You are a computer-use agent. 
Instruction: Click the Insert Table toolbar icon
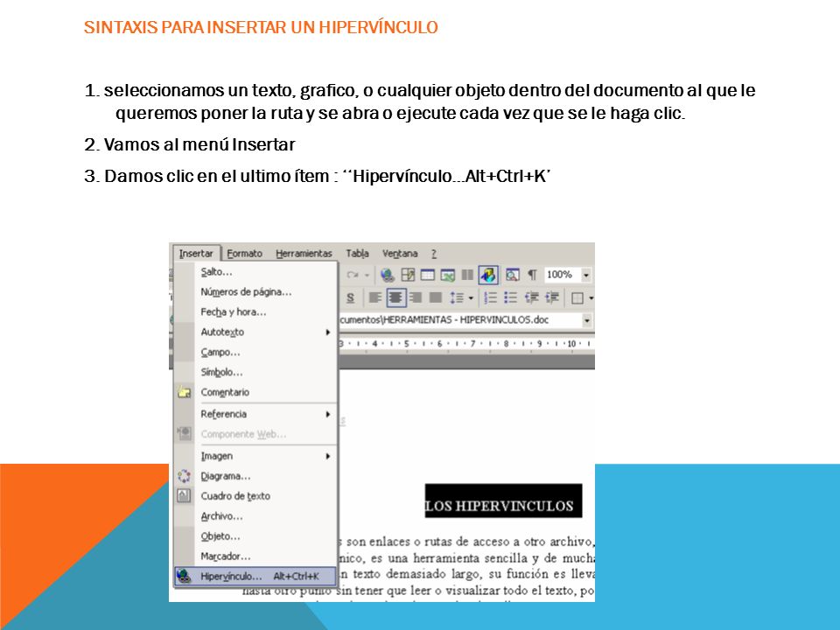point(428,275)
